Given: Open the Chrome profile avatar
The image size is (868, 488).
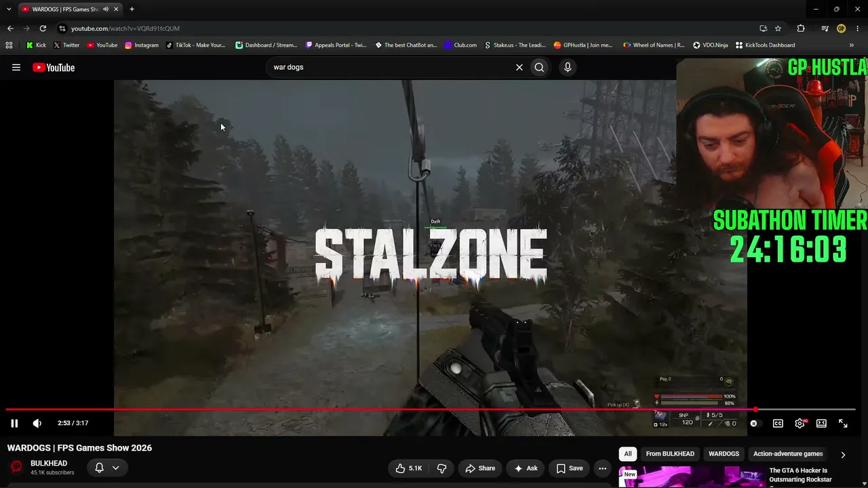Looking at the screenshot, I should [842, 28].
